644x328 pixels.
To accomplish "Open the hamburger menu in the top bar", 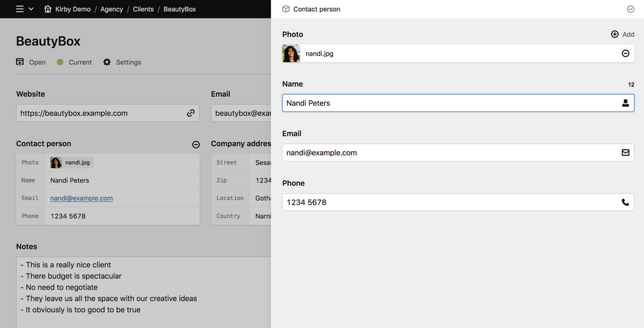I will click(24, 9).
